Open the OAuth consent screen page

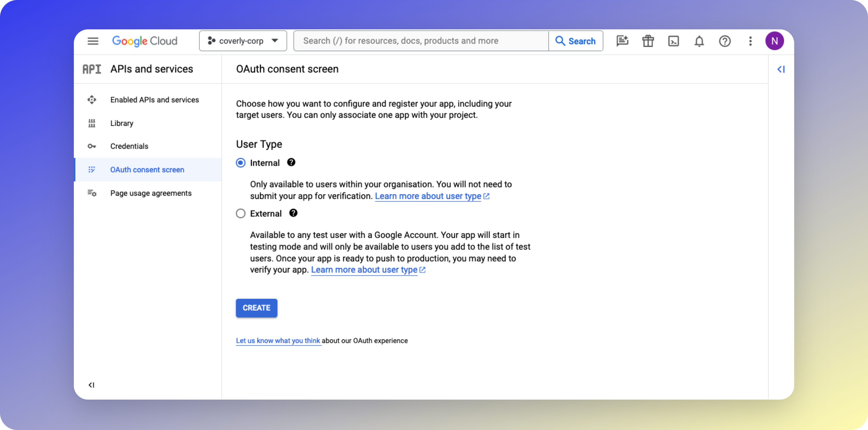pos(147,170)
